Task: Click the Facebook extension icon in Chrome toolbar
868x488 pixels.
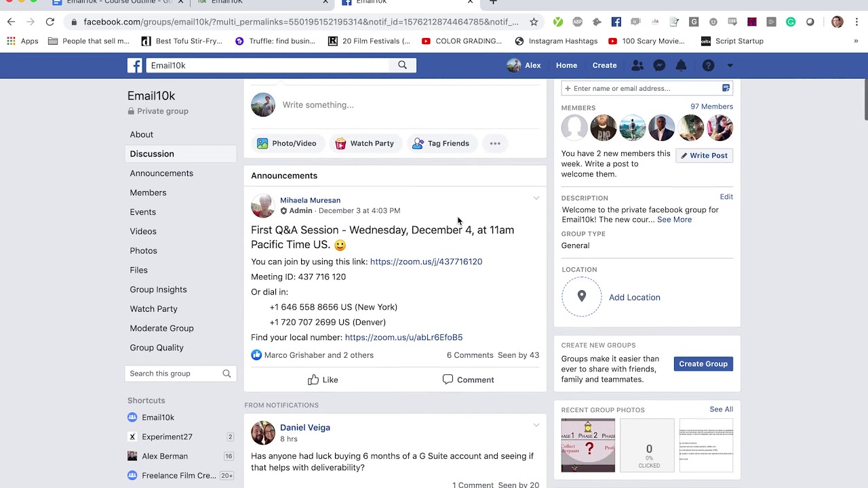Action: tap(616, 22)
